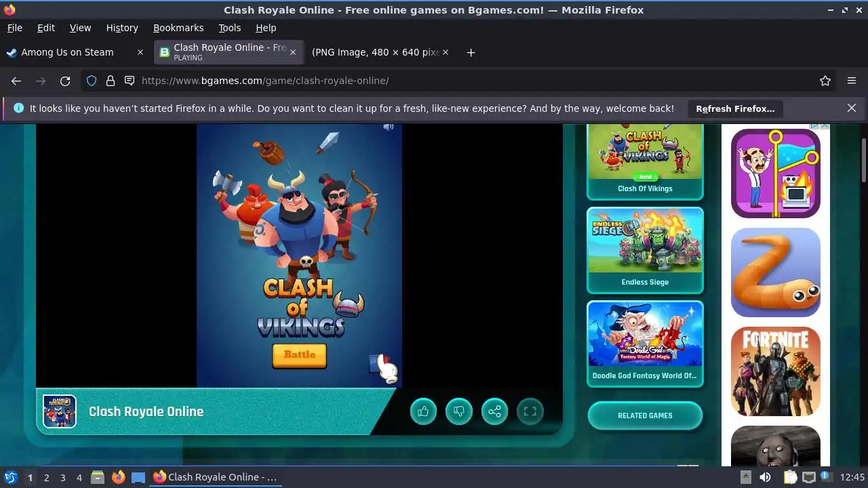Close the PNG Image tab
The height and width of the screenshot is (488, 868).
pyautogui.click(x=446, y=52)
